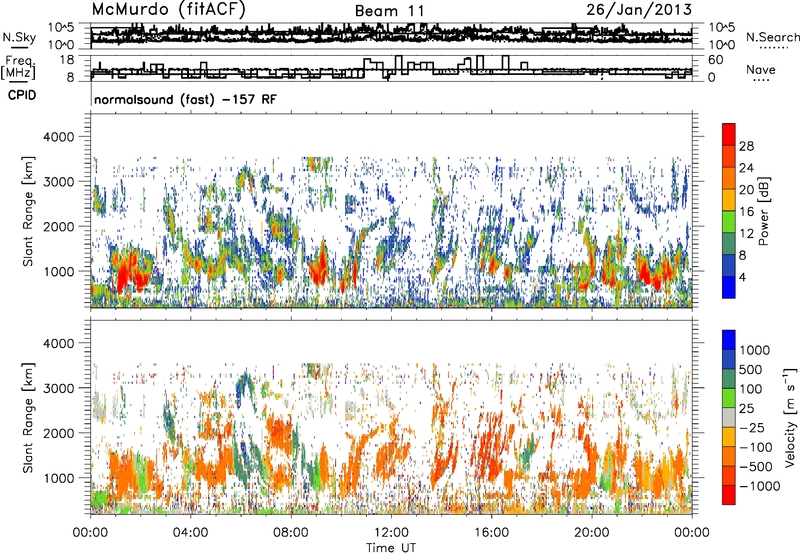The height and width of the screenshot is (554, 800).
Task: Click the Velocity color bar
Action: [x=729, y=417]
